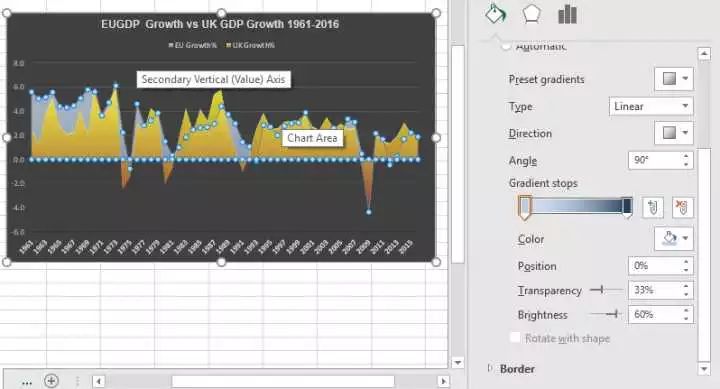720x389 pixels.
Task: Increase the Transparency spinner value
Action: click(686, 286)
